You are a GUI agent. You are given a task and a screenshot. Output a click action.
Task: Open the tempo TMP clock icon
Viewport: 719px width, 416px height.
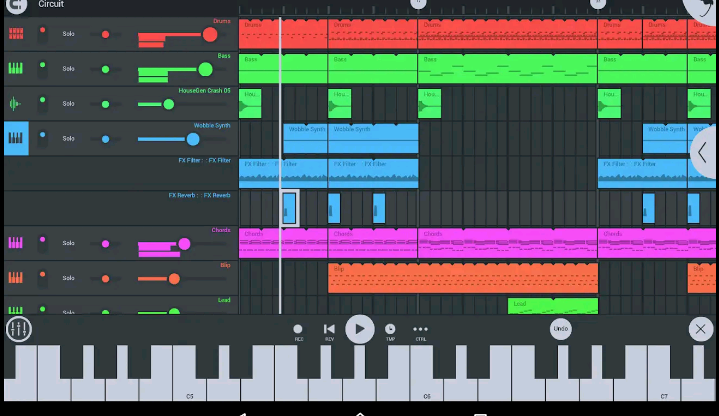[390, 329]
